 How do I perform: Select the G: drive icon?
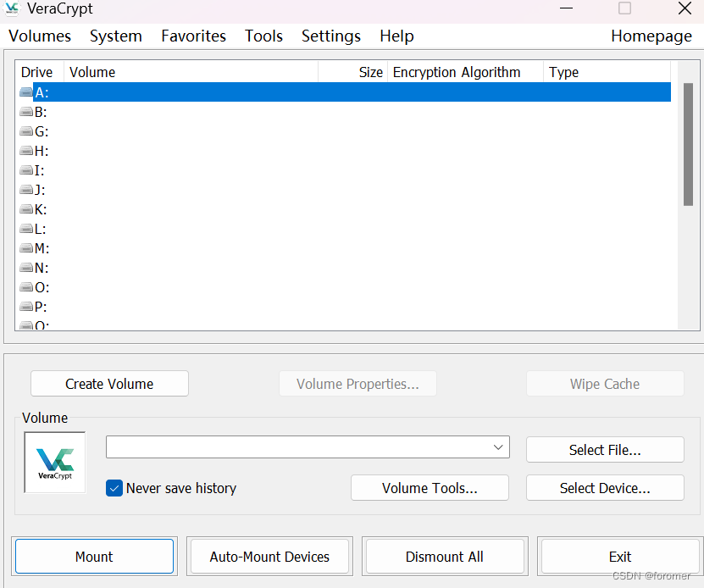click(26, 131)
